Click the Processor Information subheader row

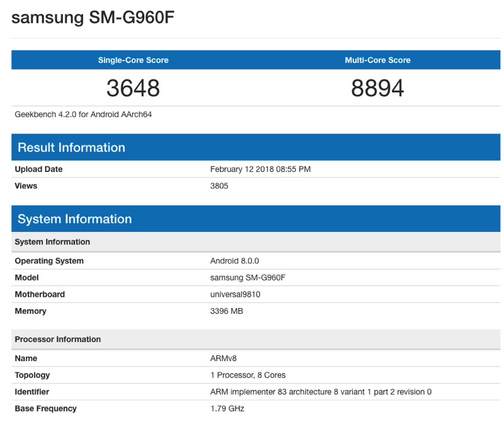[256, 339]
